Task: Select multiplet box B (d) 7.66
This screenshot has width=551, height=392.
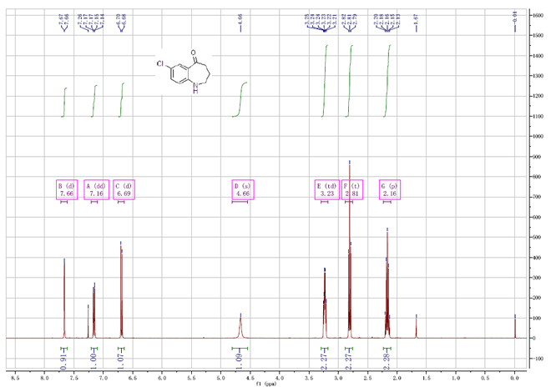Action: pyautogui.click(x=65, y=188)
